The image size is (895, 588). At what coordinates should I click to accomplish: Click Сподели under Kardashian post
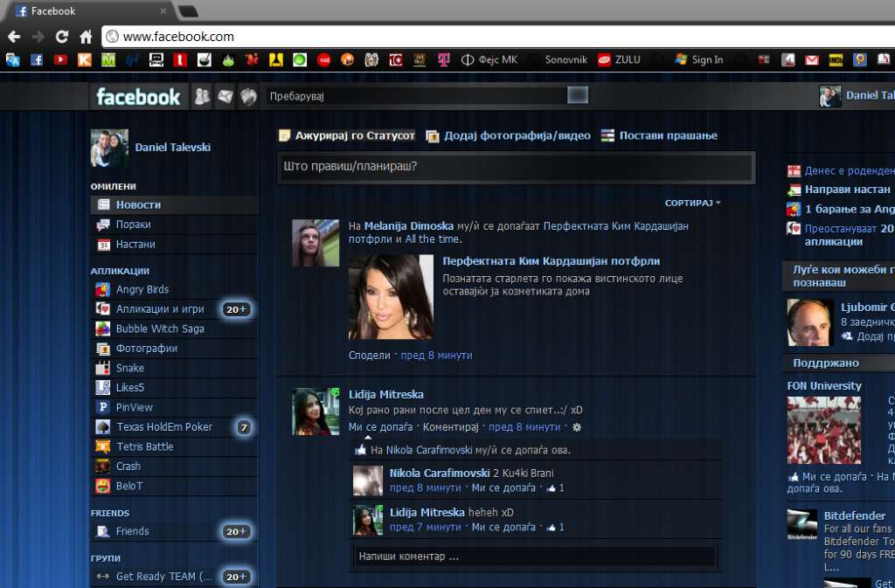click(x=370, y=356)
